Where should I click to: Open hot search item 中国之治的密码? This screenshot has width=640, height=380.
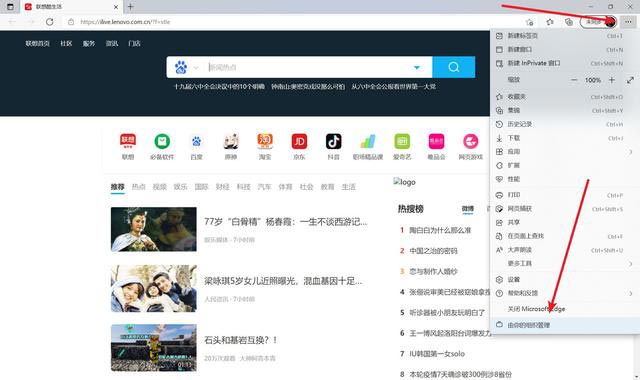point(433,251)
